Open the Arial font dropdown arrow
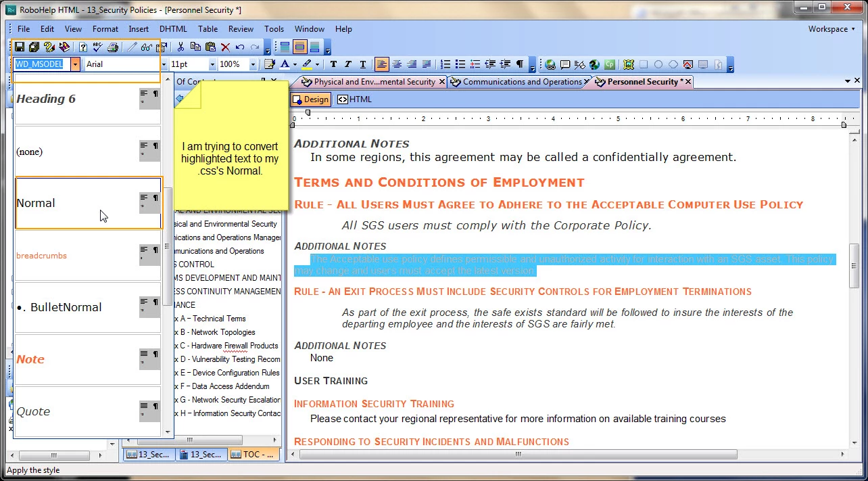The width and height of the screenshot is (868, 481). 164,64
